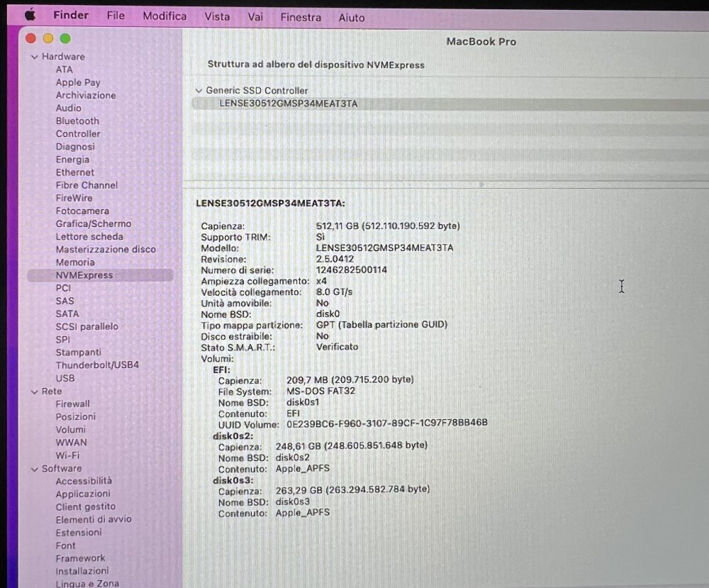
Task: Collapse the Rete section
Action: [x=34, y=392]
